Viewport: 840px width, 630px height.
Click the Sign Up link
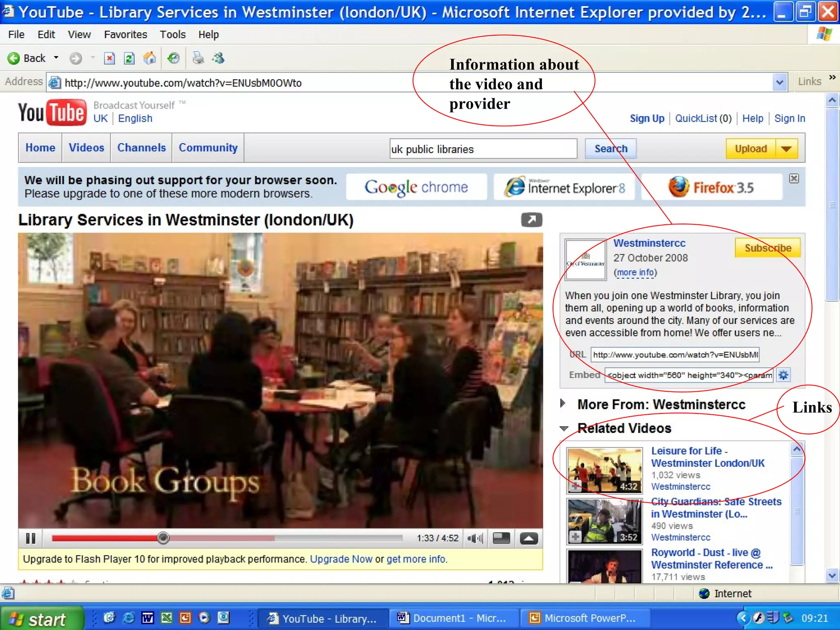pos(647,119)
